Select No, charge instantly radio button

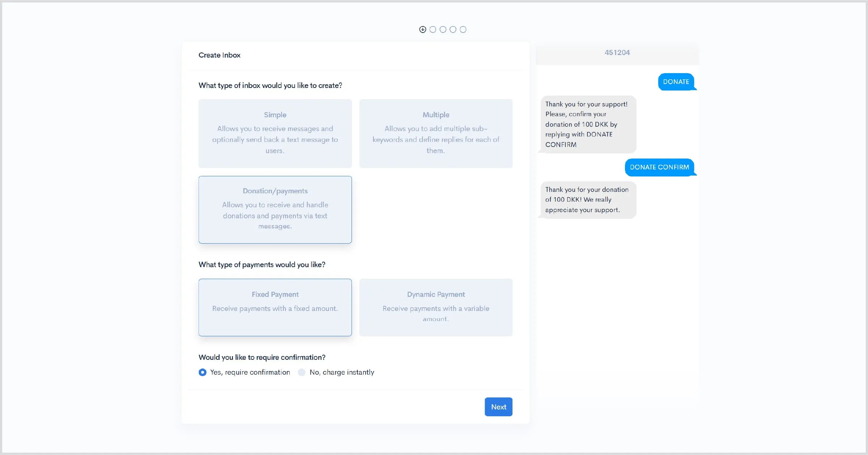[x=302, y=372]
